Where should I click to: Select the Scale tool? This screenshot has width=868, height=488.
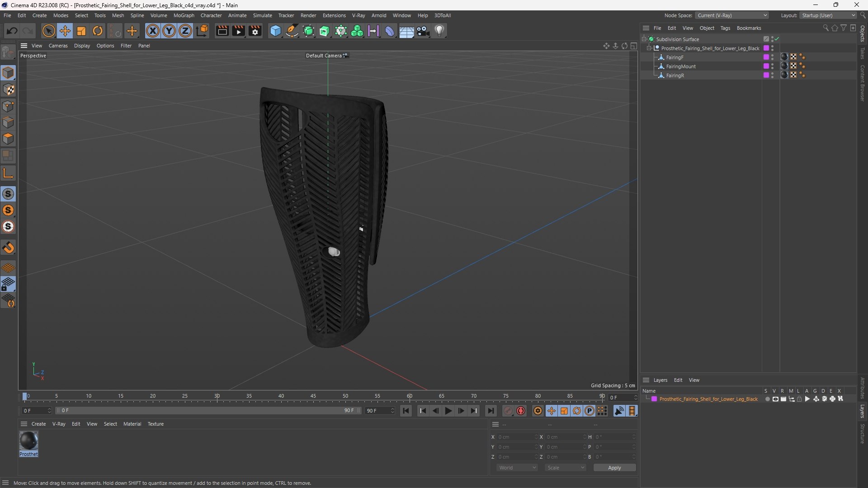81,31
